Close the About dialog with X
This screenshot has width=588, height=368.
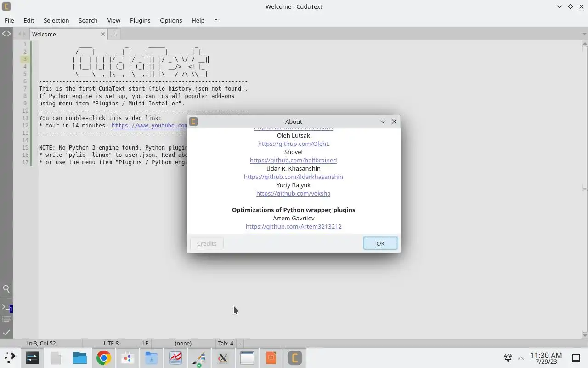[x=394, y=121]
